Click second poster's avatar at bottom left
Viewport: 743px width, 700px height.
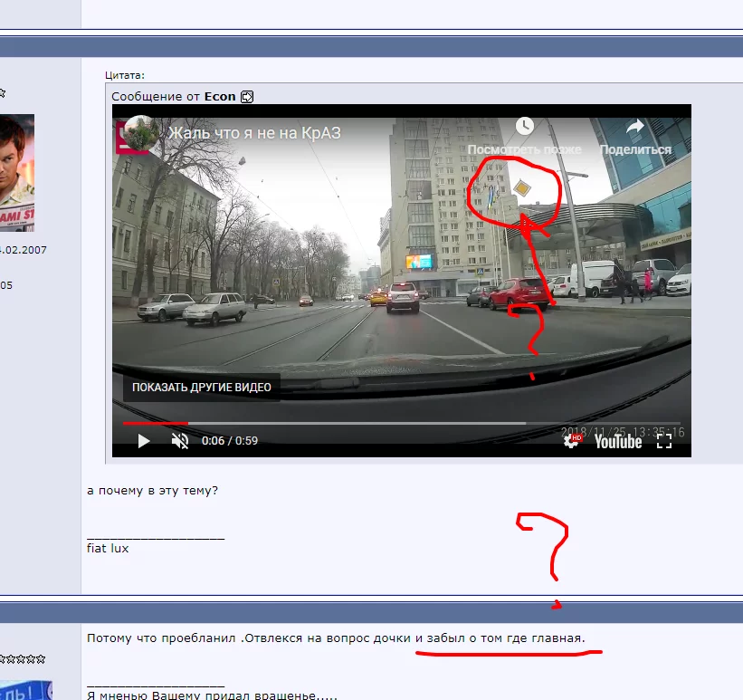click(26, 690)
